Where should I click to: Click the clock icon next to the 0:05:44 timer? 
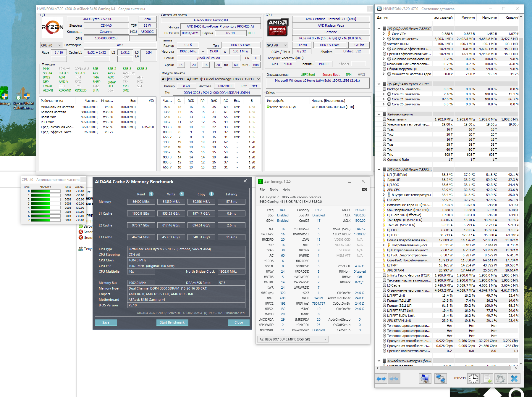[x=473, y=378]
